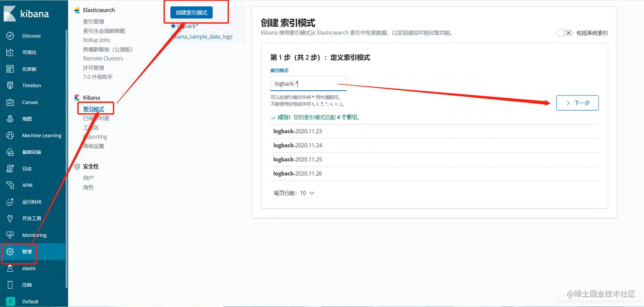Open 跨集群复制 link
The height and width of the screenshot is (307, 644).
pyautogui.click(x=108, y=49)
